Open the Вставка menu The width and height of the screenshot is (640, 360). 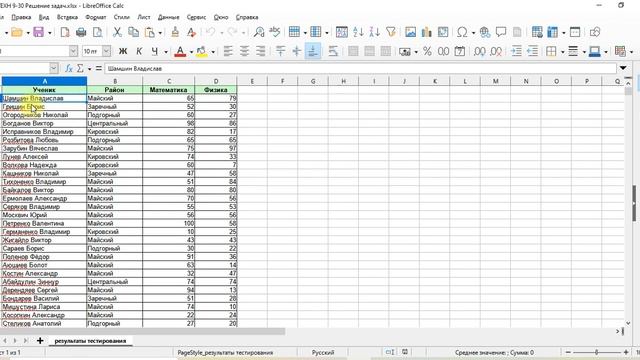click(x=67, y=17)
